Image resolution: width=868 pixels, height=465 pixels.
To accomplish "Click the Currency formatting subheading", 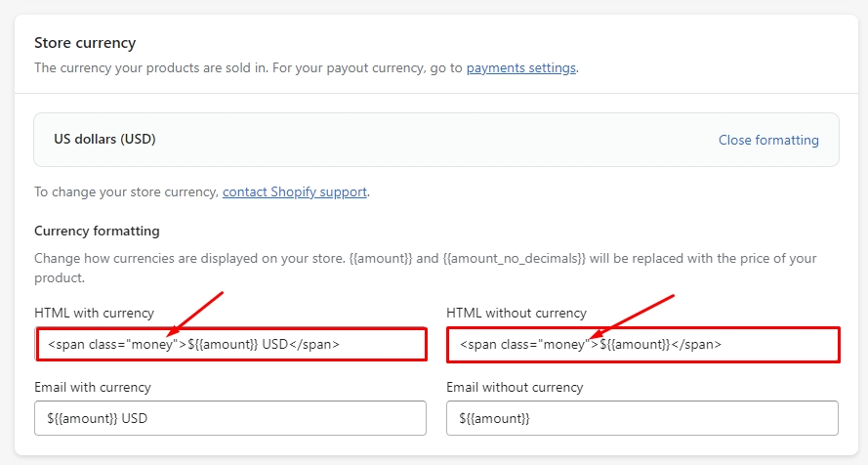I will (97, 232).
